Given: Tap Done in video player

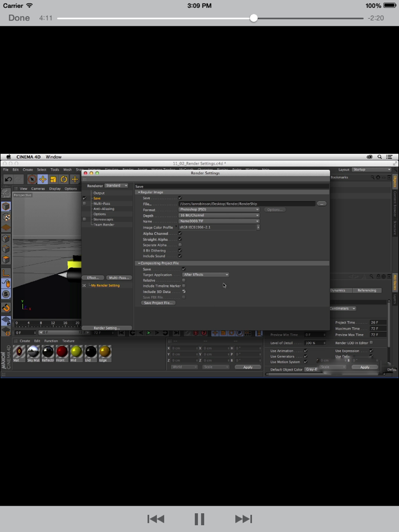Looking at the screenshot, I should click(19, 18).
